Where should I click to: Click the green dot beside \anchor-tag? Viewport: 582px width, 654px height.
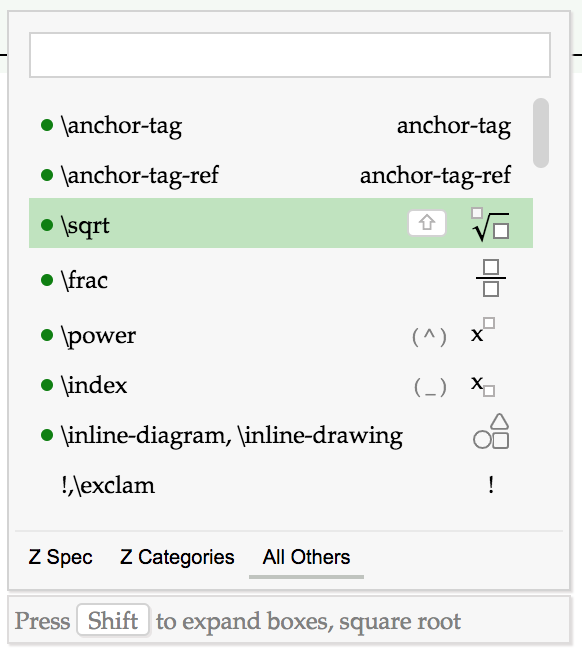pos(47,125)
